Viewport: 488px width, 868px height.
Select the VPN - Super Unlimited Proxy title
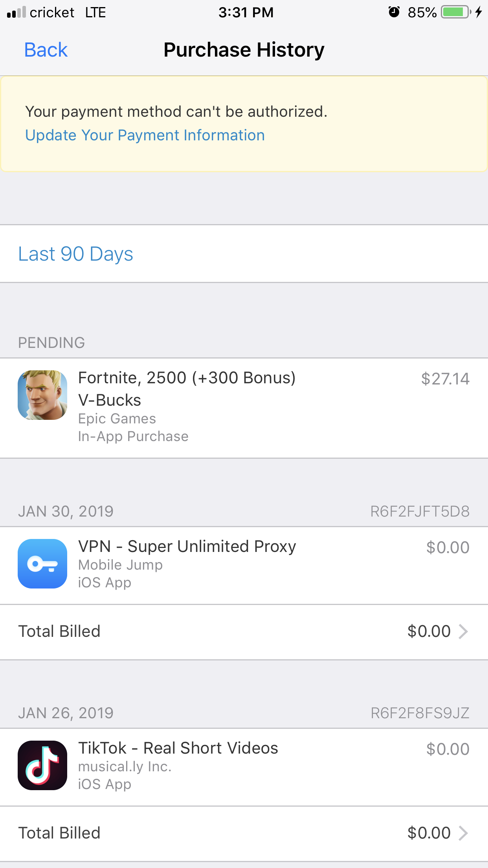[187, 546]
